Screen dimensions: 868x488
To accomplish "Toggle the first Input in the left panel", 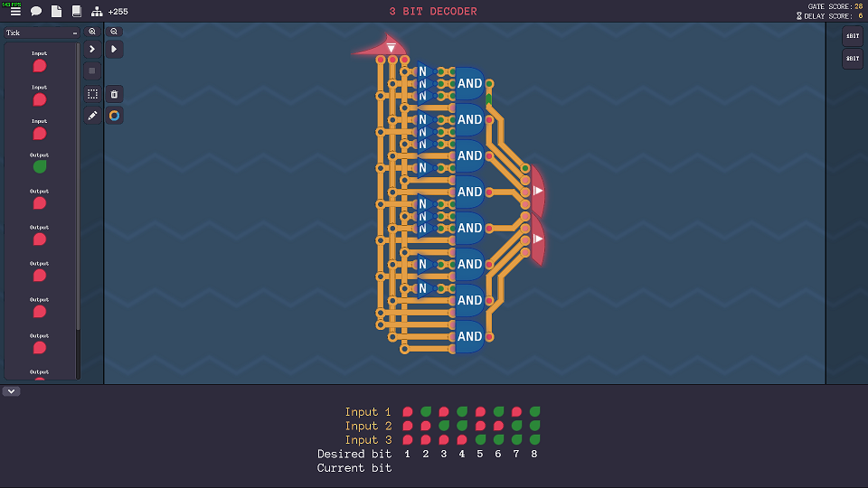I will pos(40,66).
